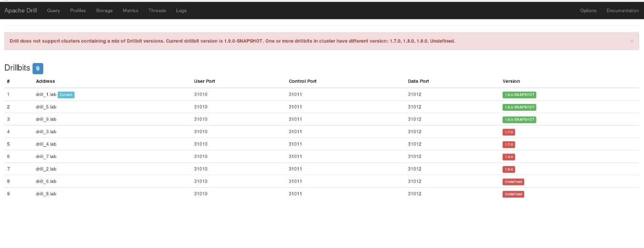Click the Apache Drill brand logo
This screenshot has width=644, height=248.
[21, 10]
